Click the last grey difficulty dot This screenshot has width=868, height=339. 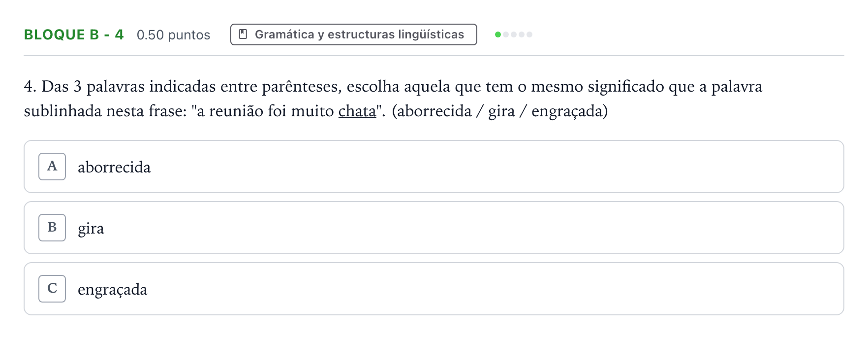[529, 34]
